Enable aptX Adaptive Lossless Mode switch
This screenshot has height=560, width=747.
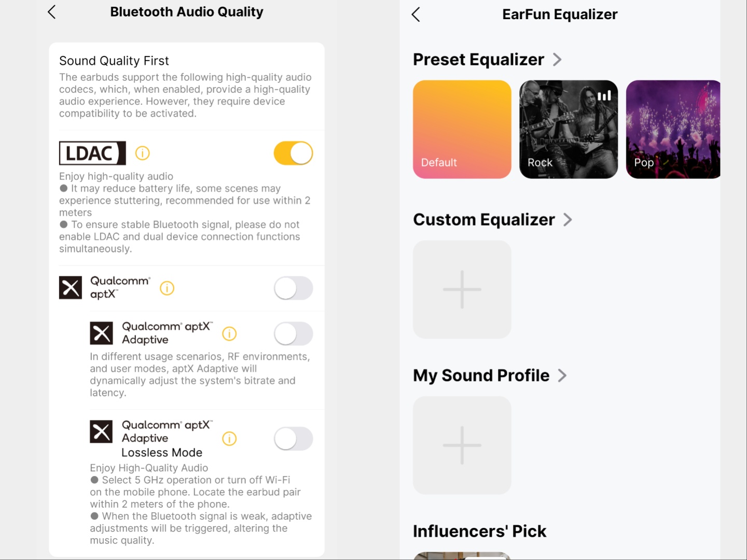(293, 439)
